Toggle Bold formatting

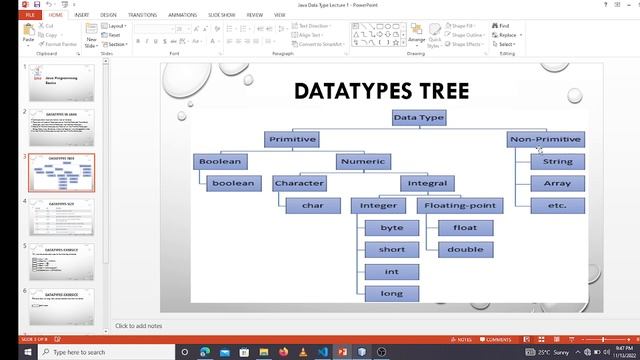point(138,41)
